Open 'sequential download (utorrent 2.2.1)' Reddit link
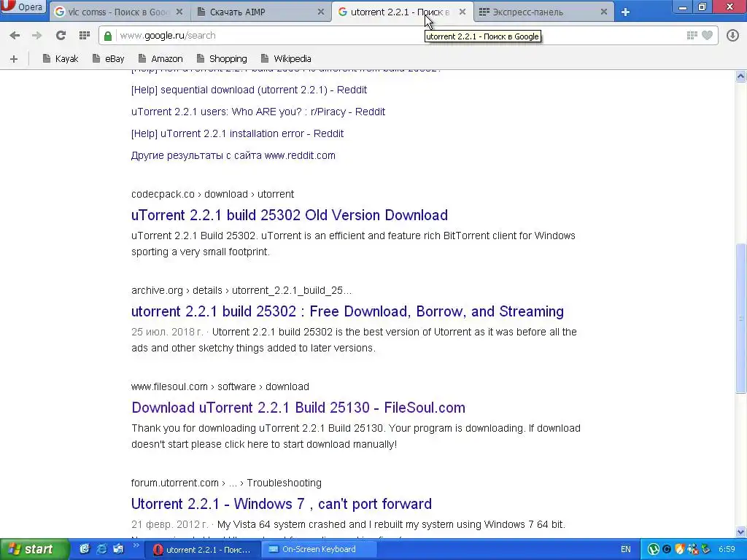 249,90
